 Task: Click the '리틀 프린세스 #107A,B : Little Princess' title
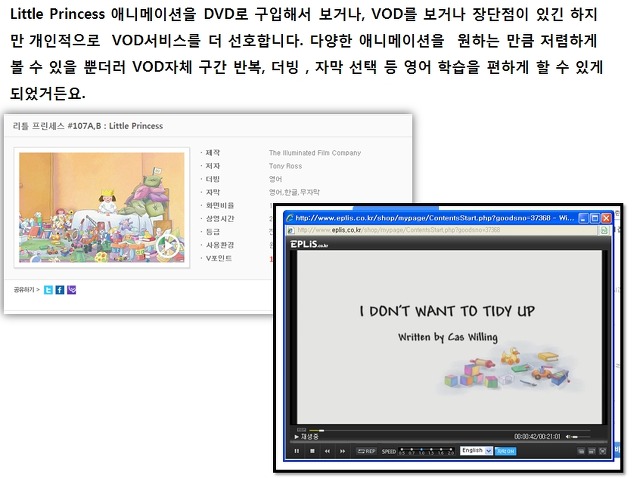87,126
